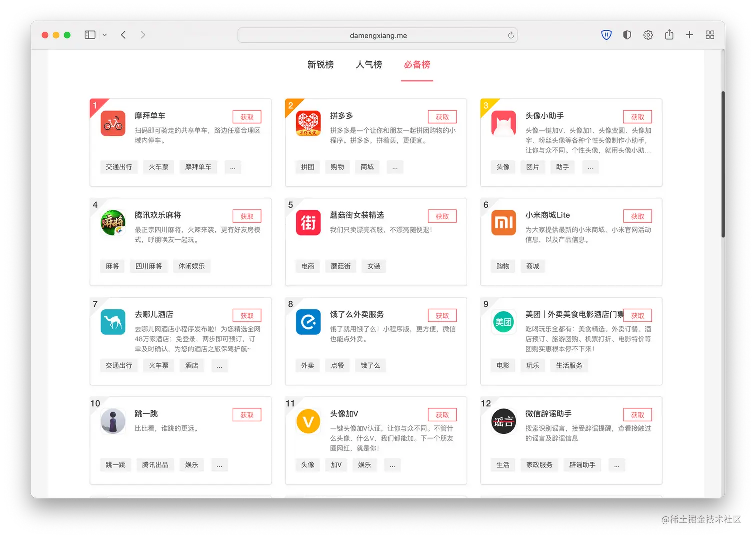Toggle the Safari sidebar visibility
Viewport: 756px width, 539px height.
click(x=90, y=35)
